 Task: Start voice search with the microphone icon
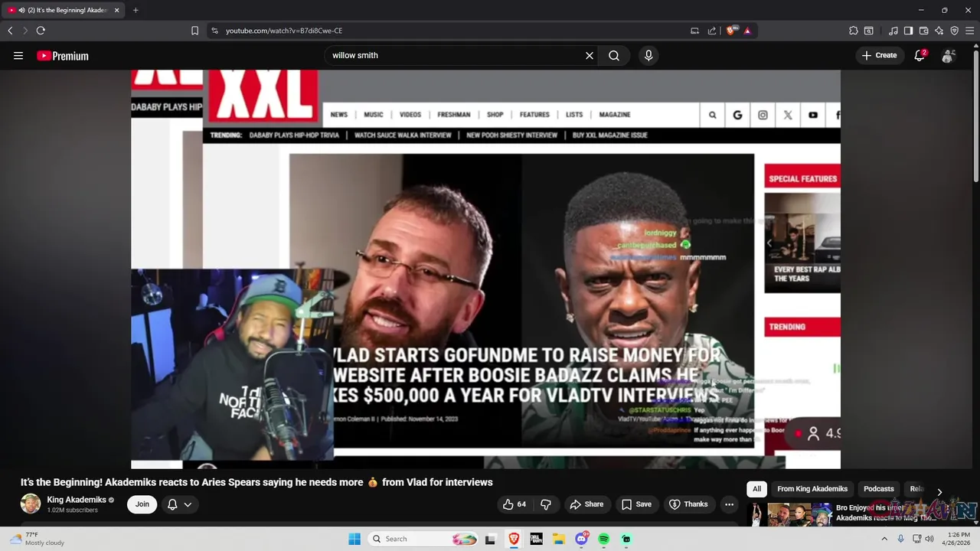648,55
